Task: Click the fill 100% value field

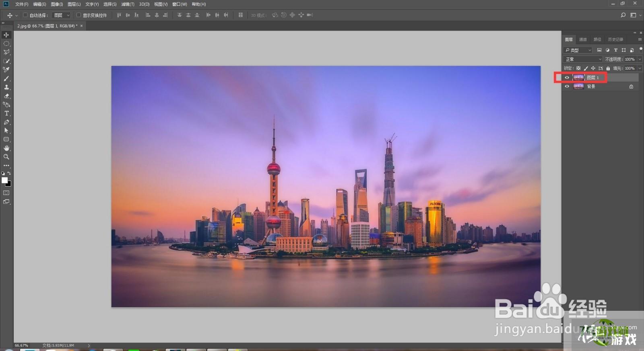Action: point(630,68)
